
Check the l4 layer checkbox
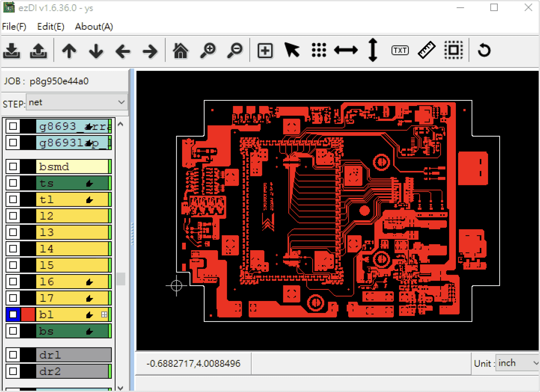coord(13,248)
